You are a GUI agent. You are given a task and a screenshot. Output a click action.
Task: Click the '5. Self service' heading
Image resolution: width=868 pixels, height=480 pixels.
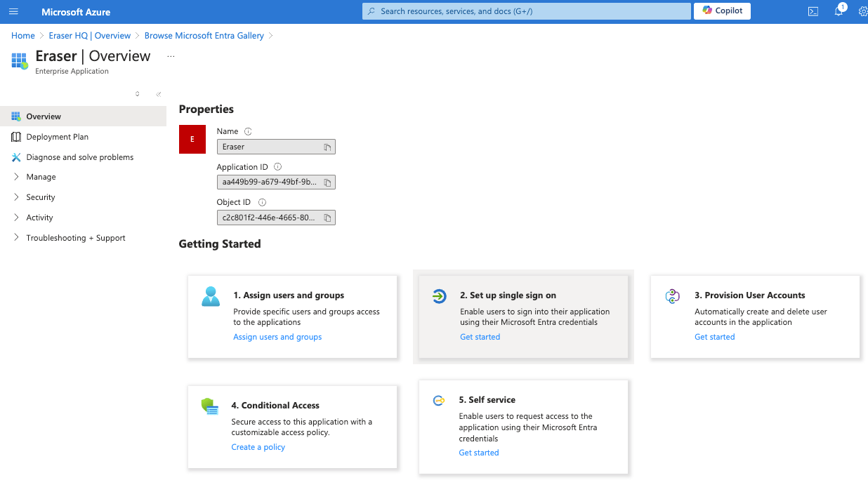pos(487,400)
